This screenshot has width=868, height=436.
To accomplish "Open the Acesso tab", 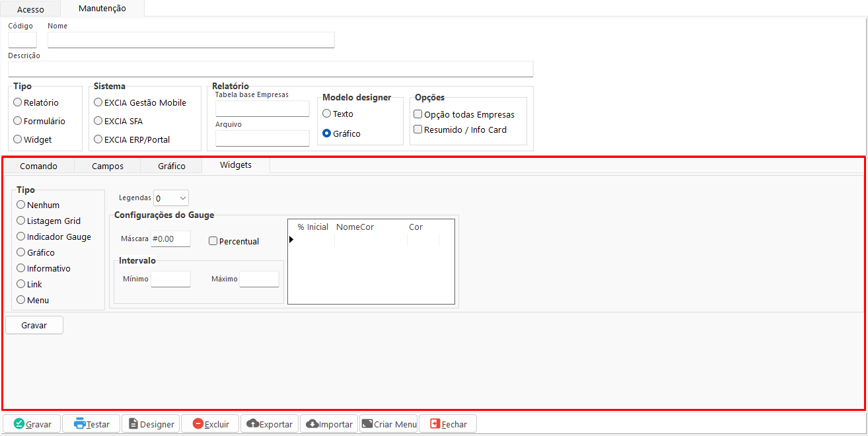I will [x=30, y=9].
